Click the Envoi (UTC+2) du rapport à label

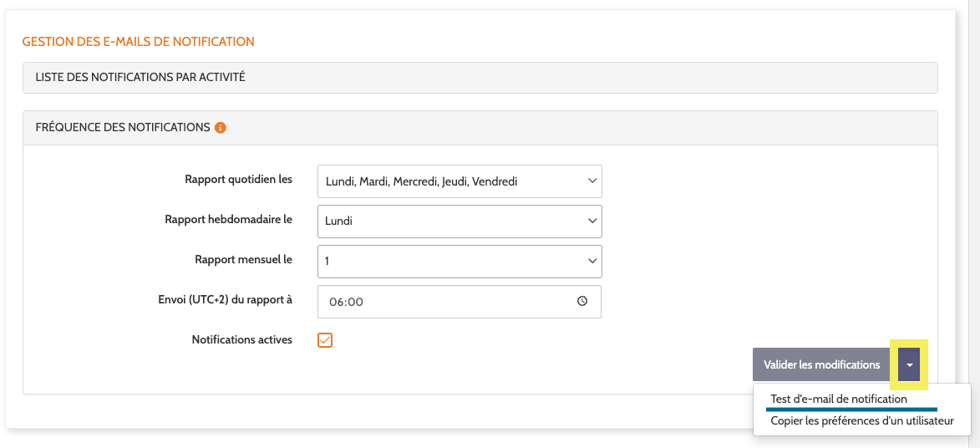pos(226,300)
